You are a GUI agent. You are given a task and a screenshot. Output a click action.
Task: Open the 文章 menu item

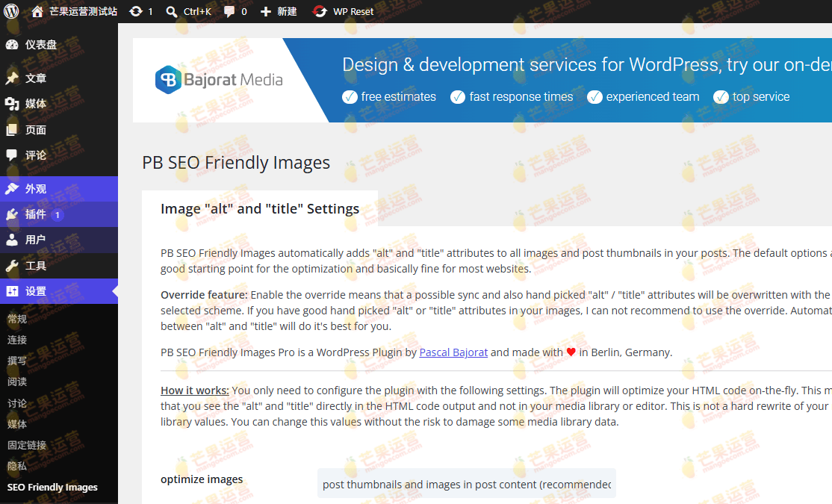(x=59, y=78)
